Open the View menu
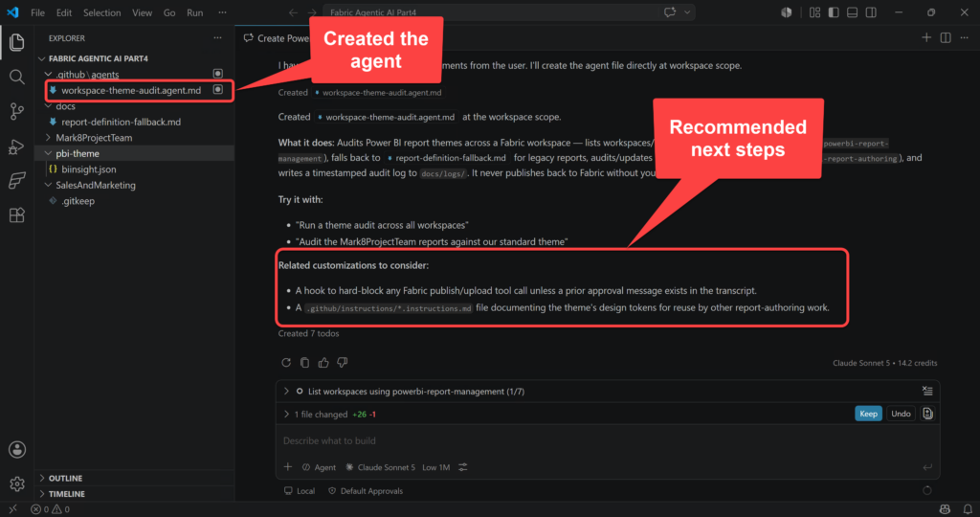This screenshot has height=517, width=980. click(142, 12)
